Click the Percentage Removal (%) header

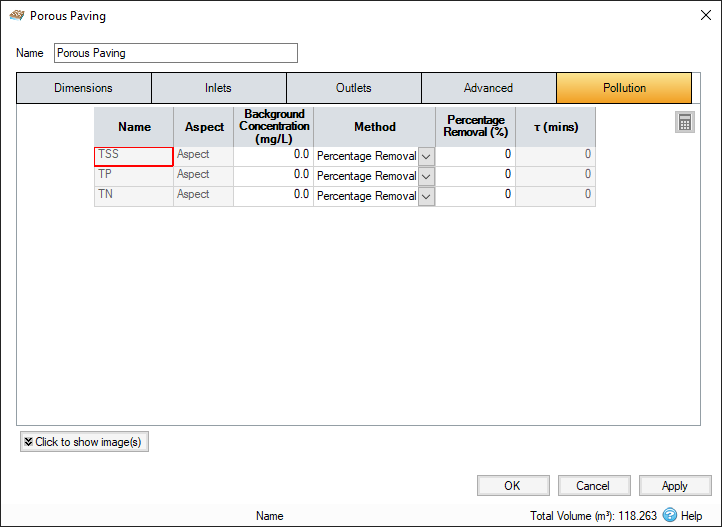point(475,127)
